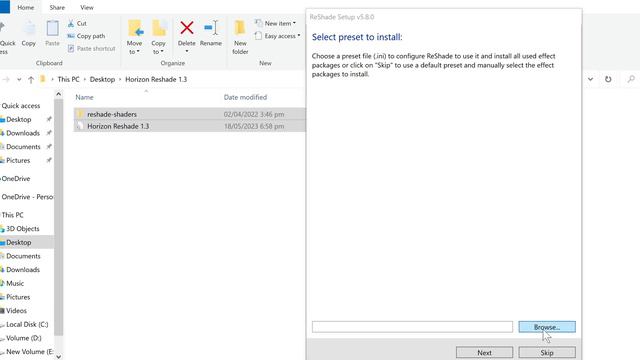Select This PC in navigation pane
Viewport: 640px width, 360px height.
[12, 215]
